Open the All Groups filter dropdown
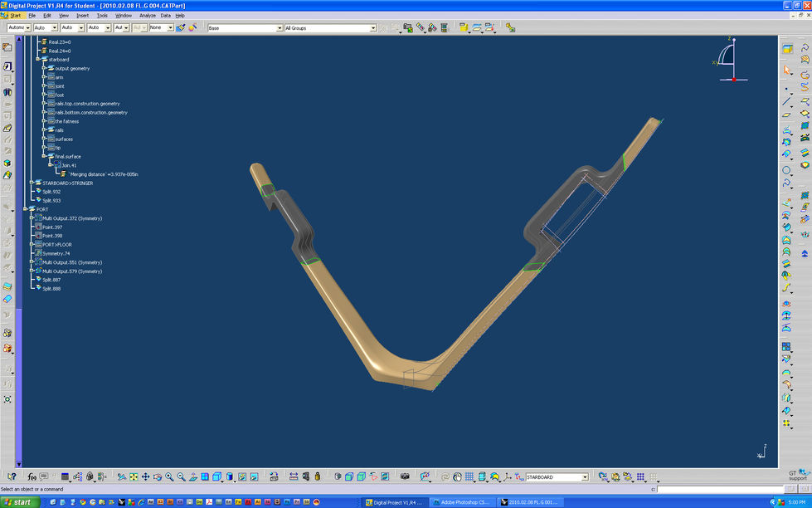Image resolution: width=812 pixels, height=508 pixels. click(x=373, y=28)
